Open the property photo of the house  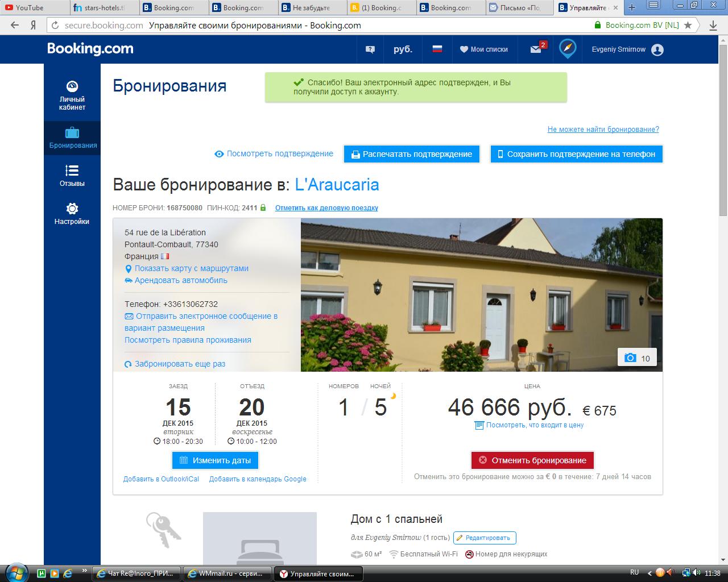click(x=482, y=295)
